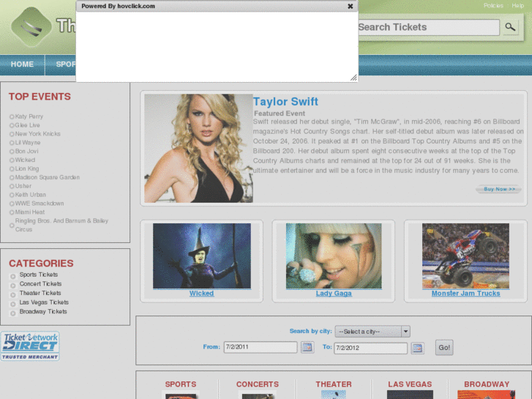Click the Wicked witch thumbnail image

pos(202,256)
